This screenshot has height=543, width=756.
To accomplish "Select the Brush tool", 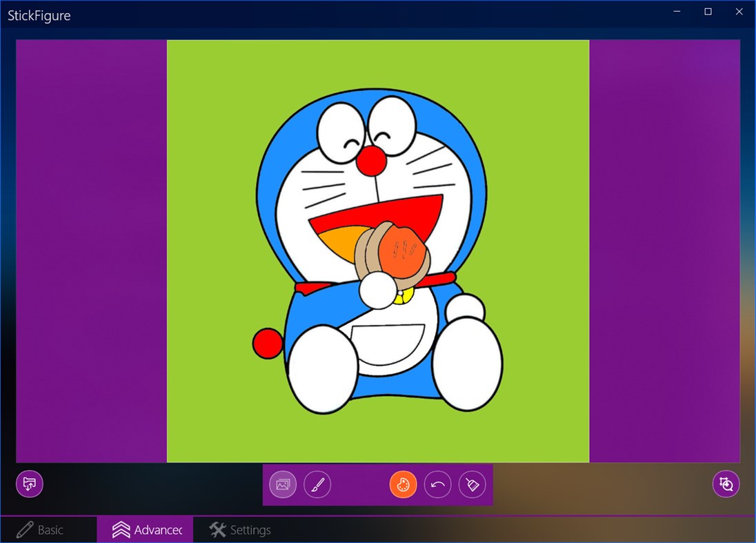I will 317,484.
